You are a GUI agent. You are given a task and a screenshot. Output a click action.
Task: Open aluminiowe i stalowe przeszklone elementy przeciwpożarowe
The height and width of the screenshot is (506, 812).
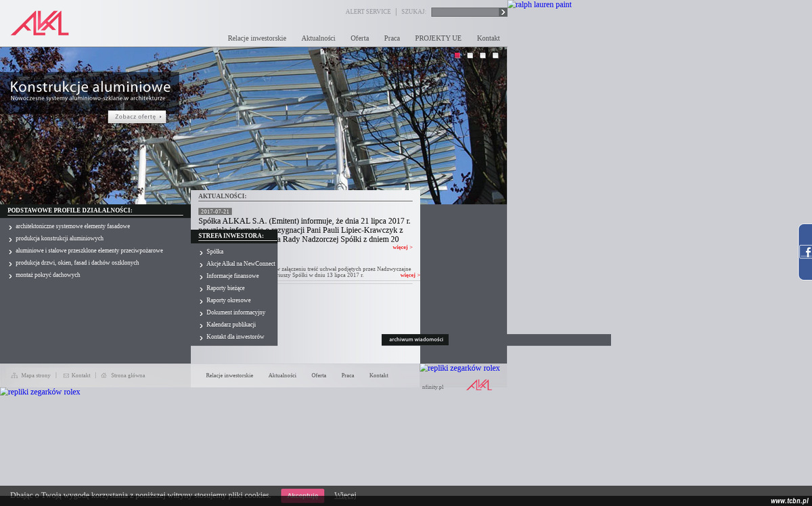point(89,251)
